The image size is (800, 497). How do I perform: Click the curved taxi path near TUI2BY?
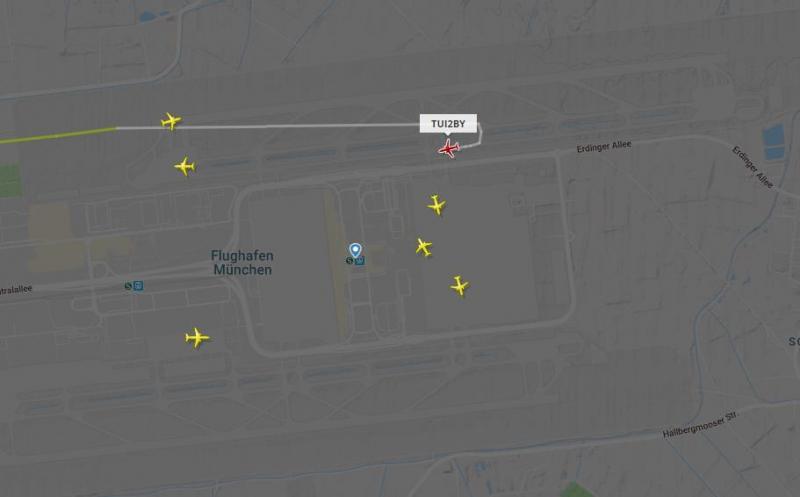point(474,139)
